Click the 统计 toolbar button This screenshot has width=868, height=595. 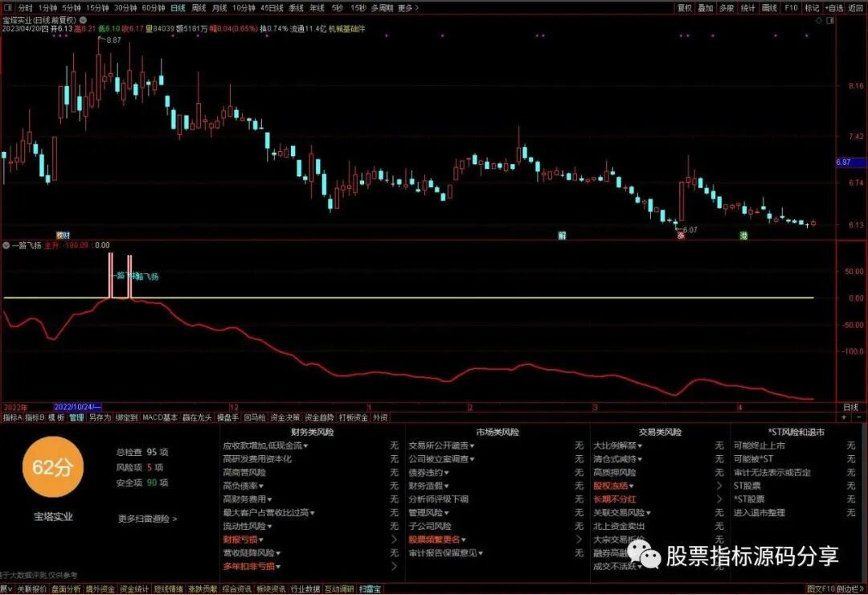click(x=748, y=8)
